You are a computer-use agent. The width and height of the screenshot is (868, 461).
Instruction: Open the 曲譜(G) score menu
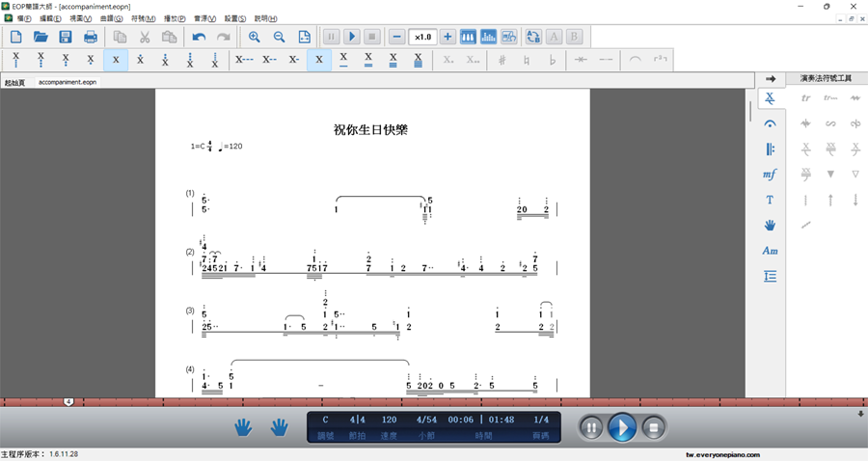[111, 18]
